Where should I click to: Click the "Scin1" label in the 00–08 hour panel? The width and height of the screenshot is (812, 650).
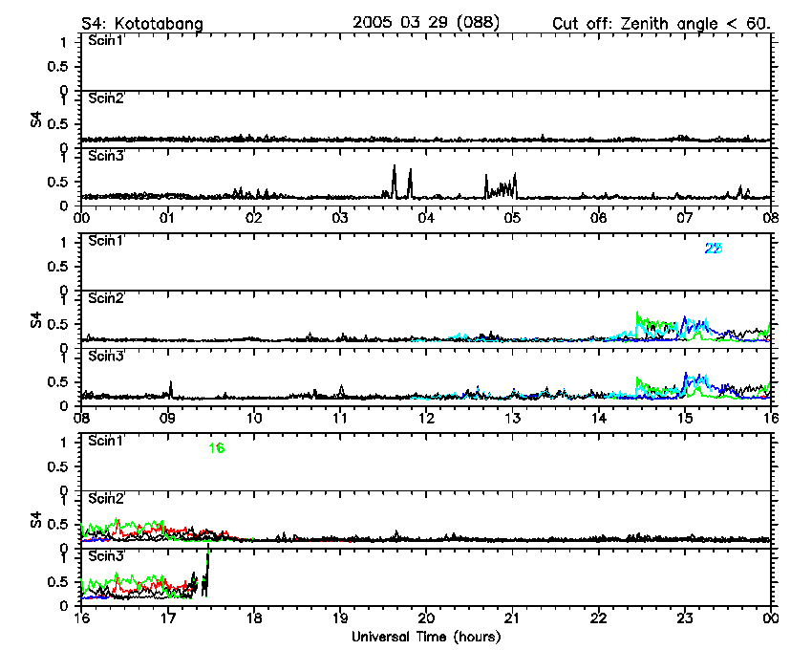point(106,40)
